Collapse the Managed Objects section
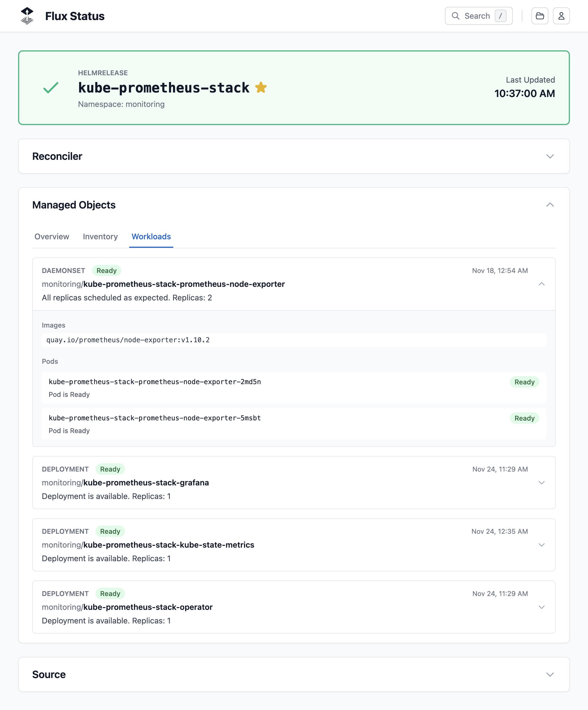 tap(550, 205)
